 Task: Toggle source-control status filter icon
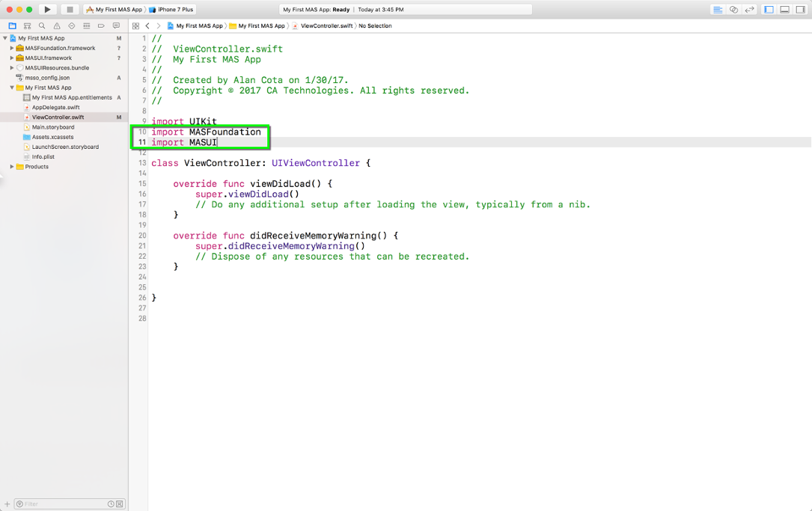120,504
